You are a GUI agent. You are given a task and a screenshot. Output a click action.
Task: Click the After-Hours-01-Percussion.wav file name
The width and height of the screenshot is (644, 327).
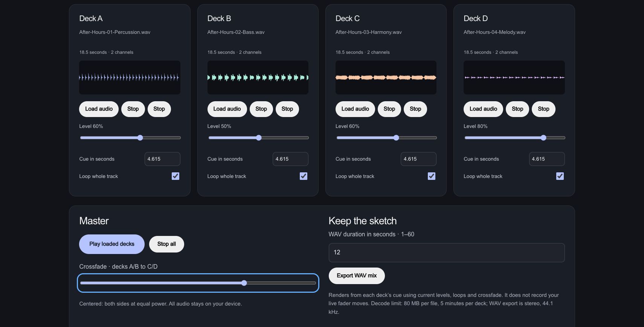(115, 32)
